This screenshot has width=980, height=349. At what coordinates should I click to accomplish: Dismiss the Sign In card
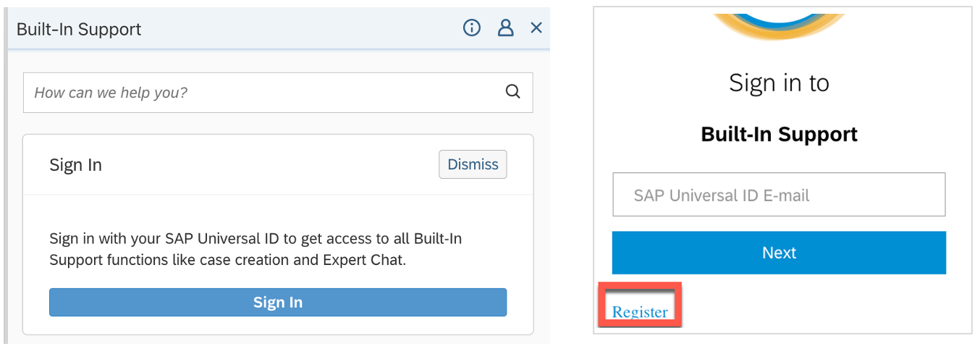[473, 164]
